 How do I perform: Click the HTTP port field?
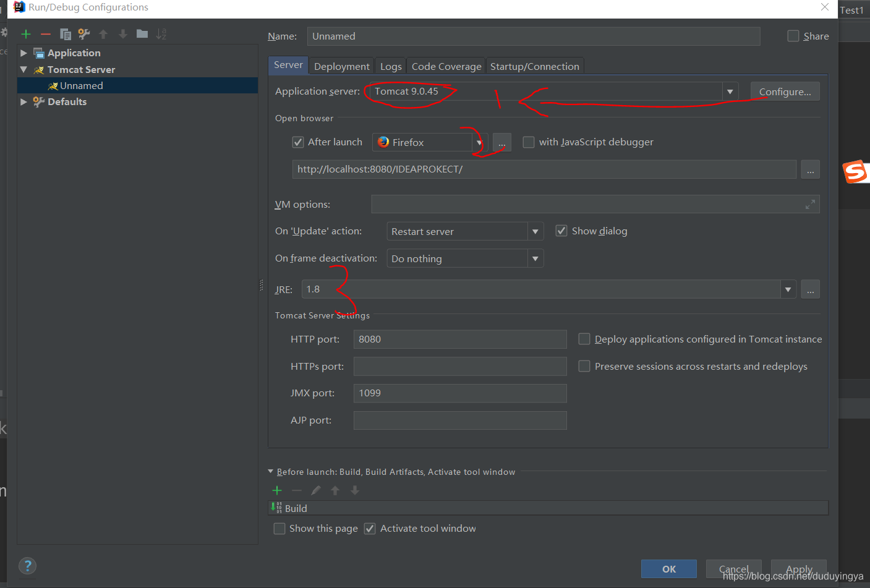click(x=460, y=339)
